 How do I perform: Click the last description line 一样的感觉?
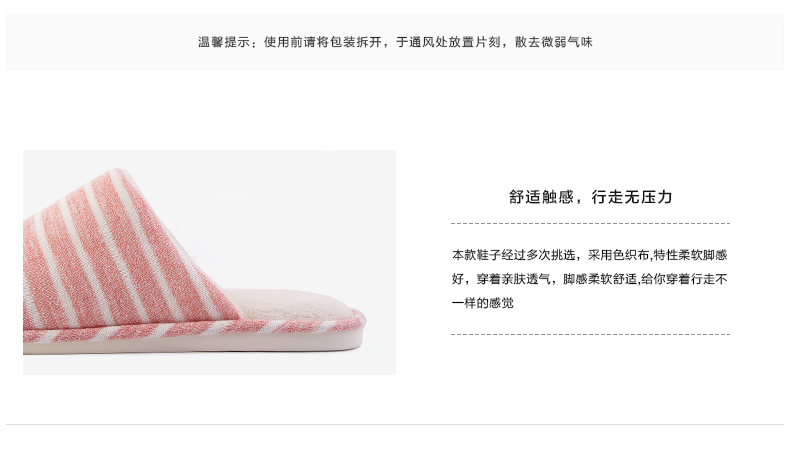pyautogui.click(x=483, y=303)
